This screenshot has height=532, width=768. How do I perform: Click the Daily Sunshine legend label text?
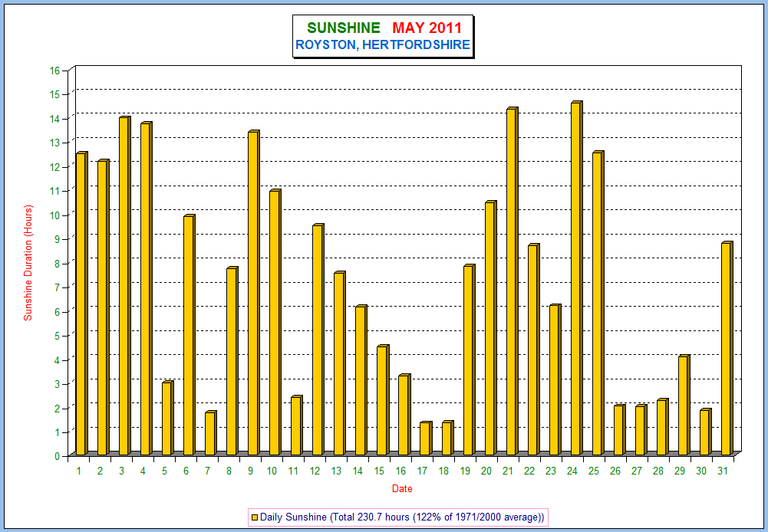(x=402, y=517)
